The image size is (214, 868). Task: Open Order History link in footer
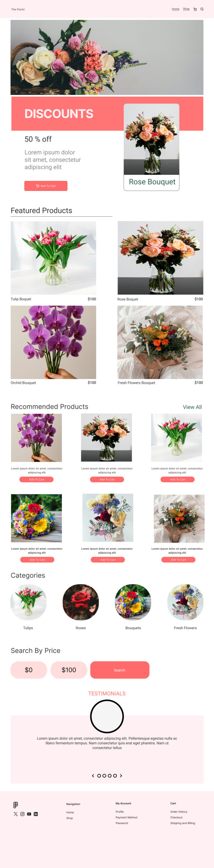click(x=179, y=812)
